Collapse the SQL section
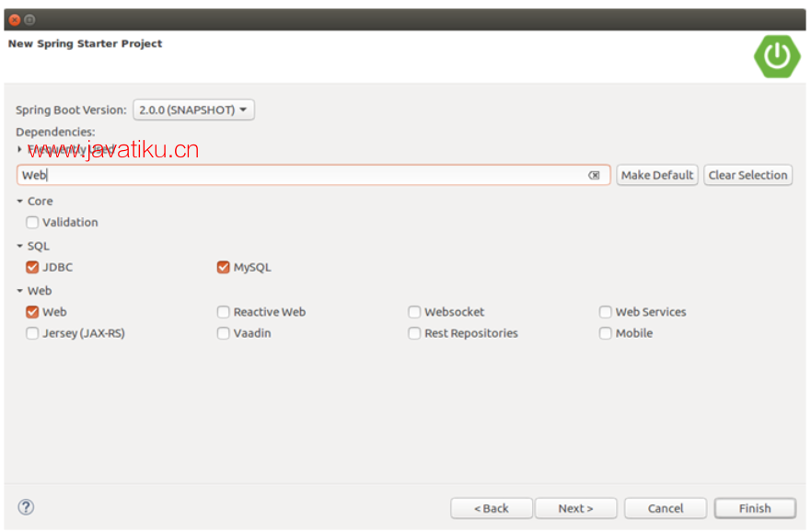 (x=19, y=246)
